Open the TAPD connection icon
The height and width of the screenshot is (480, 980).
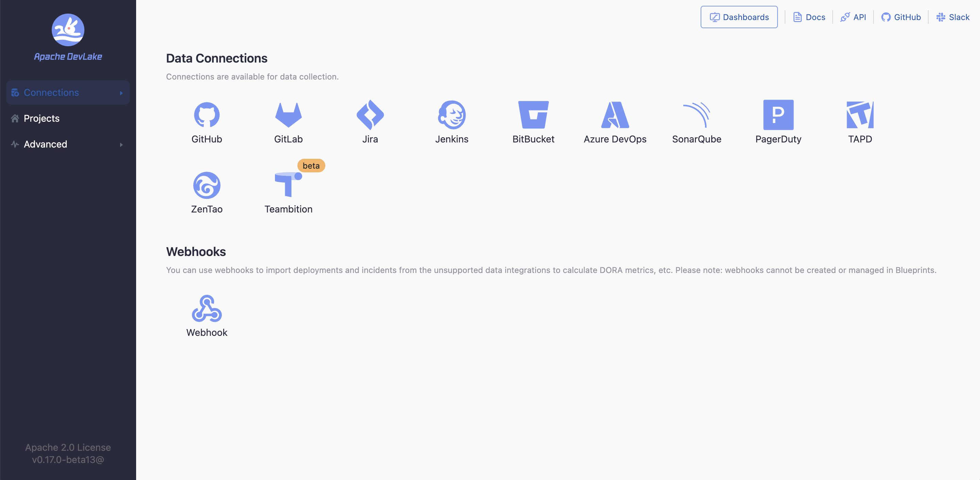pyautogui.click(x=860, y=115)
